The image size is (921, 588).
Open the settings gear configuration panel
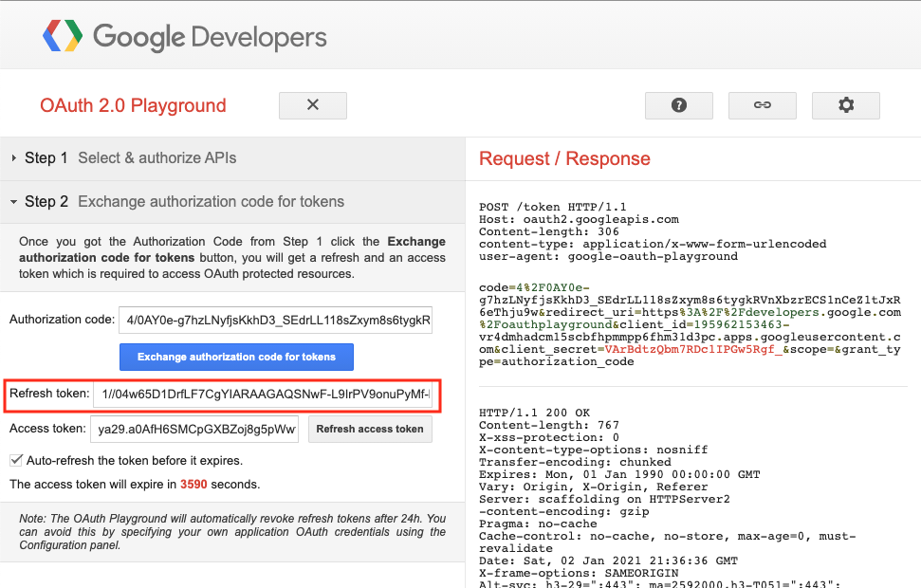[x=846, y=105]
